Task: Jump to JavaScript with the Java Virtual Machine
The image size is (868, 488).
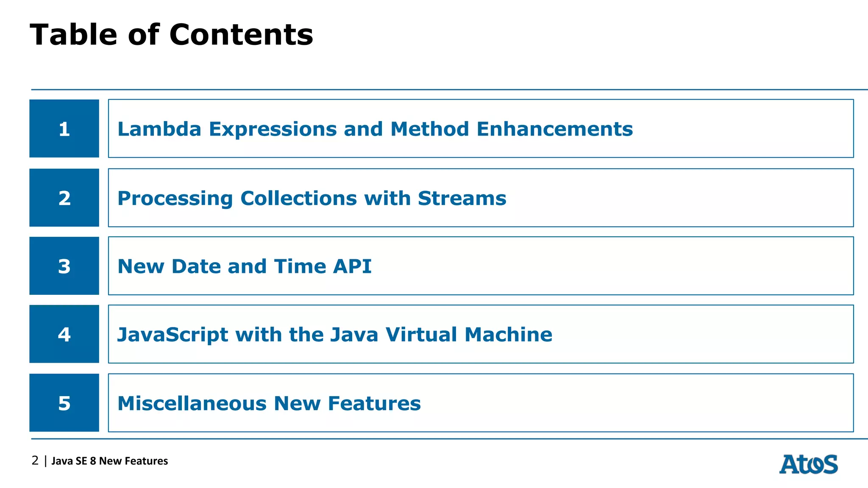Action: [x=334, y=335]
